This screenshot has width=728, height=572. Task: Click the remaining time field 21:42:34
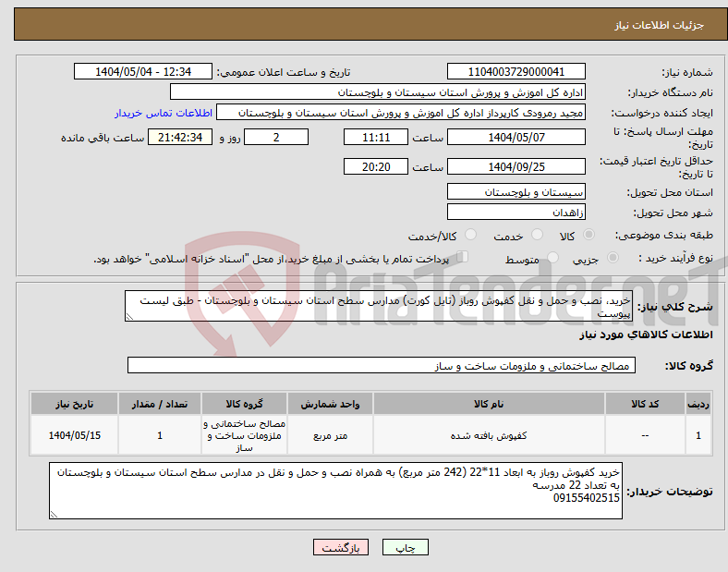click(x=180, y=138)
